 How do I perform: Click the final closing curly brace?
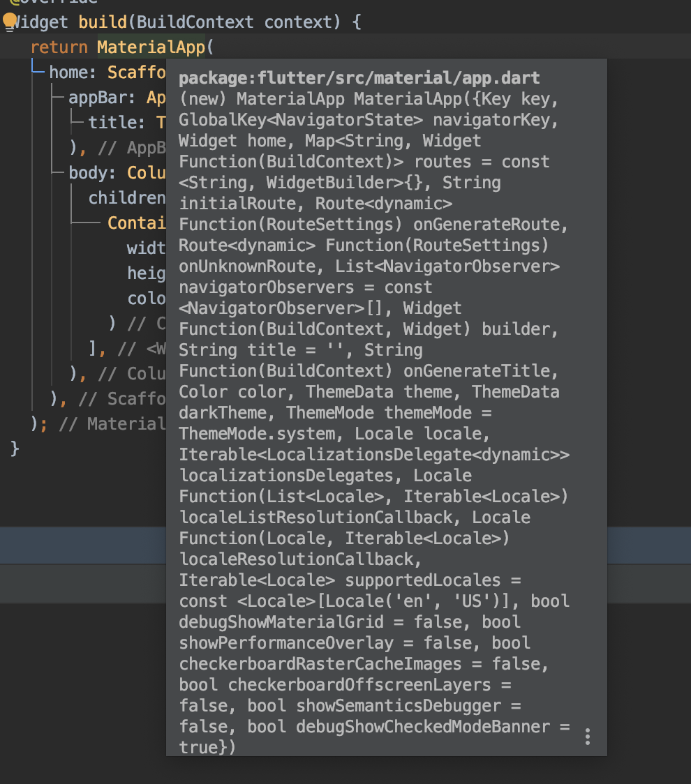15,448
